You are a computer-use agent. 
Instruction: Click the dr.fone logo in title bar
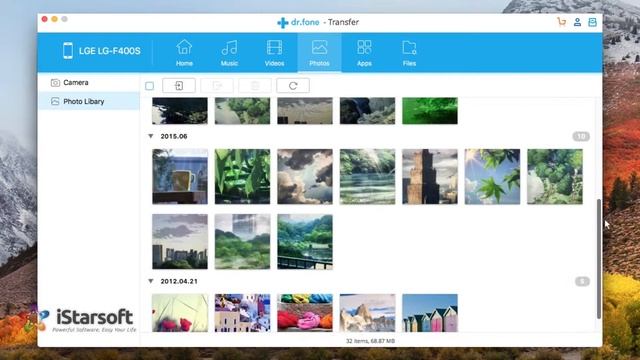pos(298,22)
